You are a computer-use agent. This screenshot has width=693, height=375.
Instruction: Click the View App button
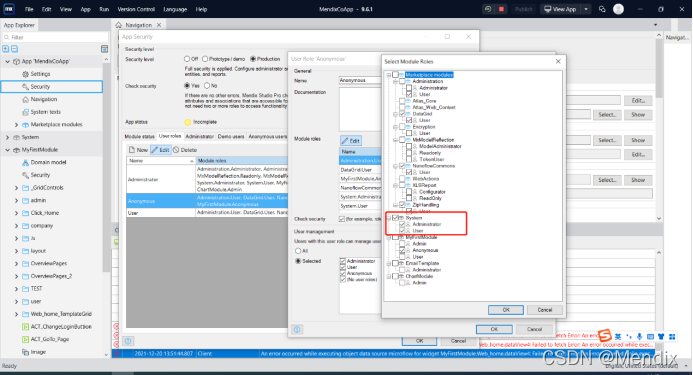point(560,9)
